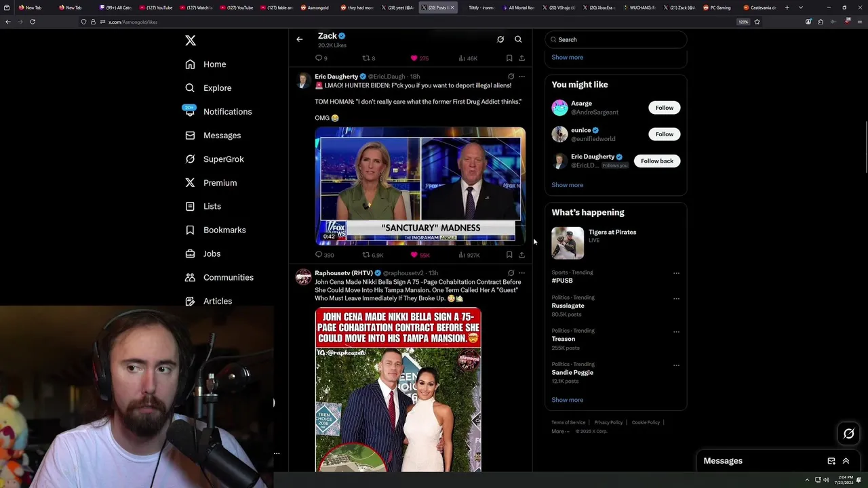Screen dimensions: 868x488
Task: Open Terms of Service link
Action: [x=568, y=423]
